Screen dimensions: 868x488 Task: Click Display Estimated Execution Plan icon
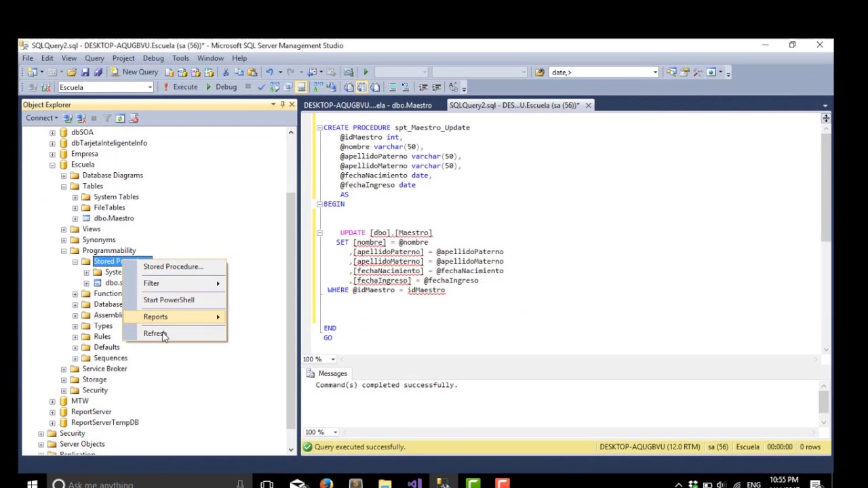pyautogui.click(x=275, y=87)
